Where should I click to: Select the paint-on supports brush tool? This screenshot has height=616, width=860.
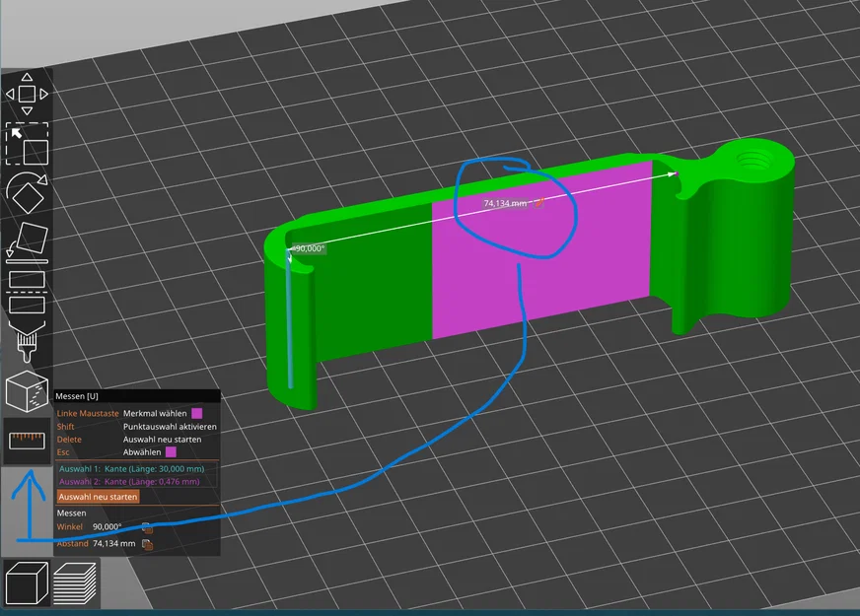[x=27, y=340]
